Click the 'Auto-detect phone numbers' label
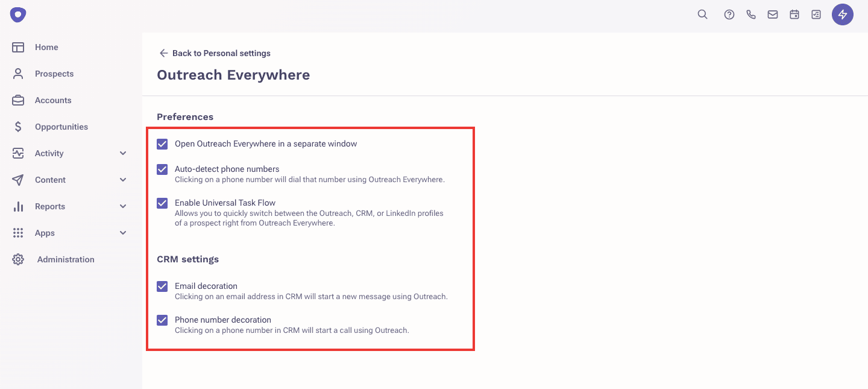The width and height of the screenshot is (868, 389). [227, 169]
